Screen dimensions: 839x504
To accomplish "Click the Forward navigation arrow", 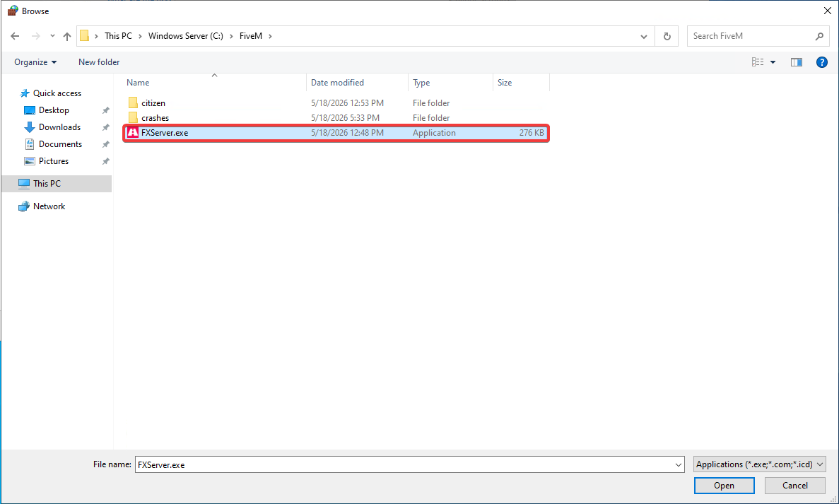I will point(36,36).
